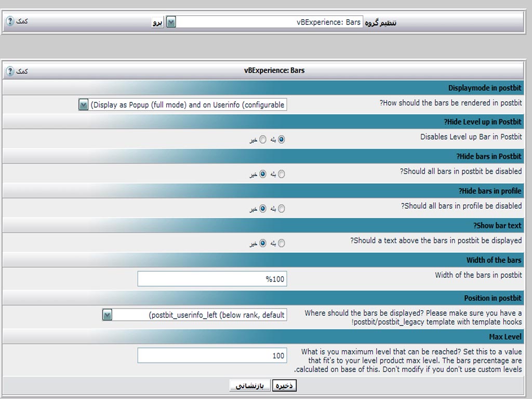
Task: Click the '?Hide bars in profile' heading
Action: [x=489, y=191]
